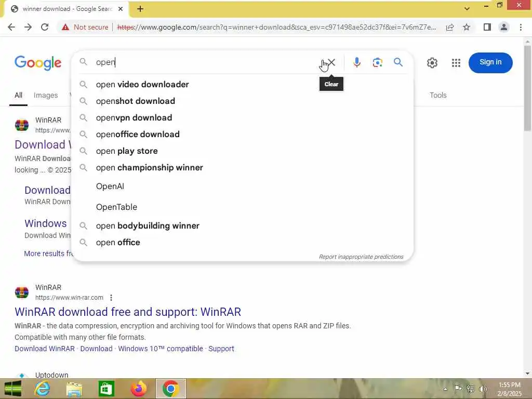This screenshot has height=399, width=532.
Task: Switch to the Images results tab
Action: pyautogui.click(x=46, y=96)
